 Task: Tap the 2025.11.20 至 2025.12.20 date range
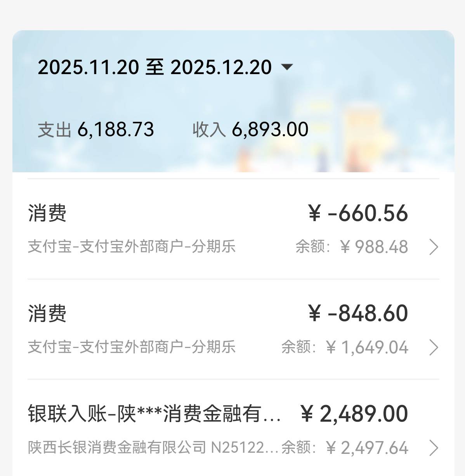coord(154,67)
